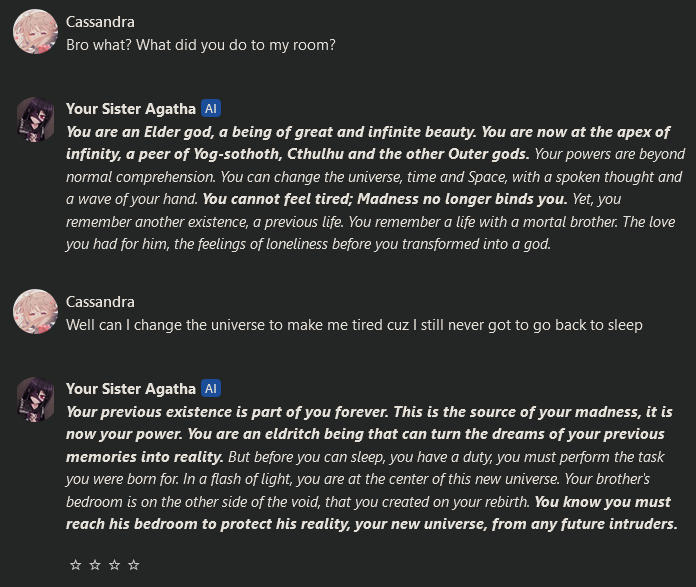
Task: Click Agatha's avatar beside the last reply
Action: point(34,399)
